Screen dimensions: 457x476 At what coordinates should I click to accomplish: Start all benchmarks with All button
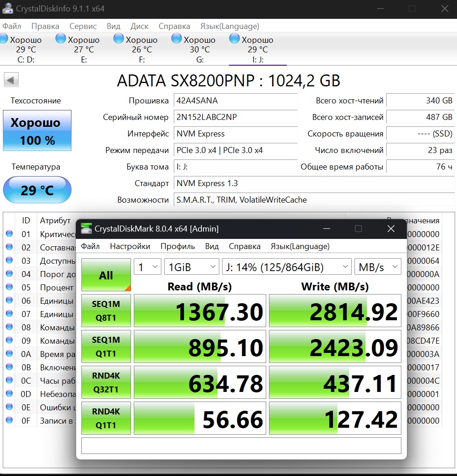click(106, 275)
